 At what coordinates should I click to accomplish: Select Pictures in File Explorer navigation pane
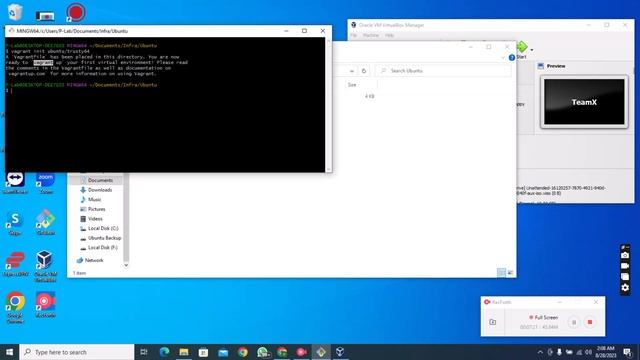tap(97, 209)
